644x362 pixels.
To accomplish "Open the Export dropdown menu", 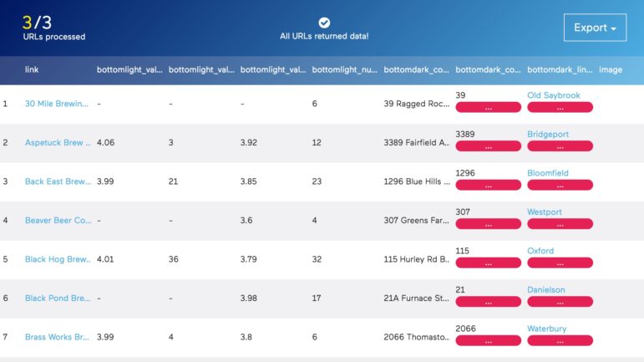I will [x=595, y=28].
